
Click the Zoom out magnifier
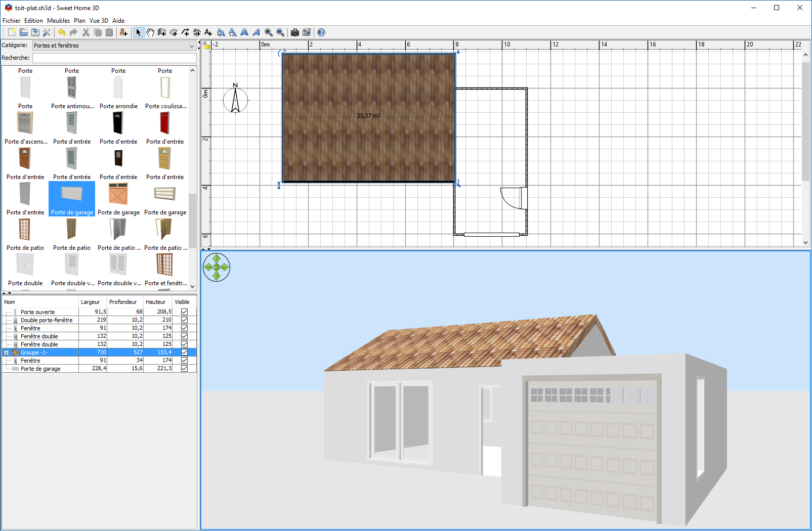pyautogui.click(x=280, y=32)
